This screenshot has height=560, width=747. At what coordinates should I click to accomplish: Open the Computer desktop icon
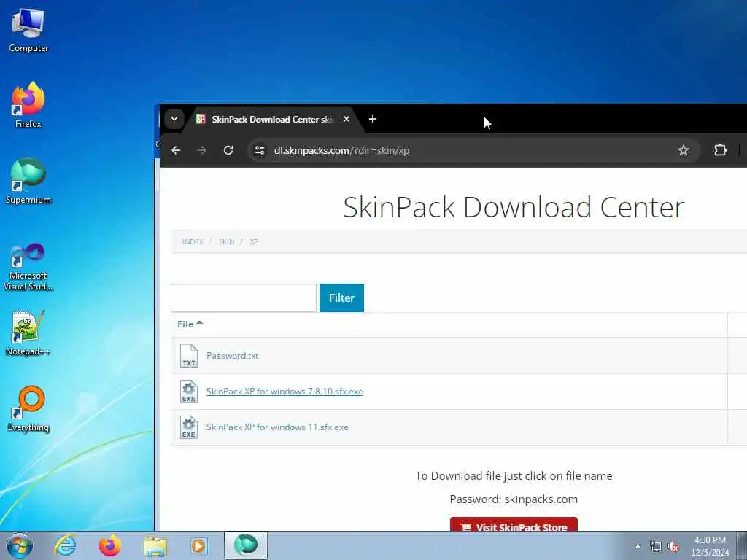[28, 30]
